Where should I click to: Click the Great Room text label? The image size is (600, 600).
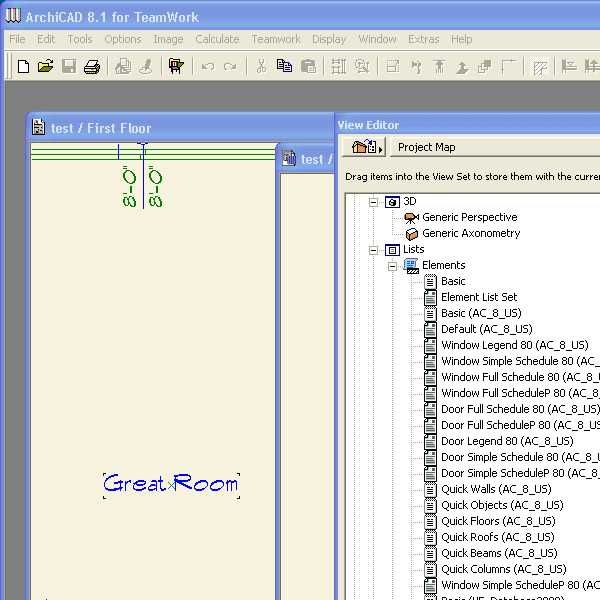(171, 484)
